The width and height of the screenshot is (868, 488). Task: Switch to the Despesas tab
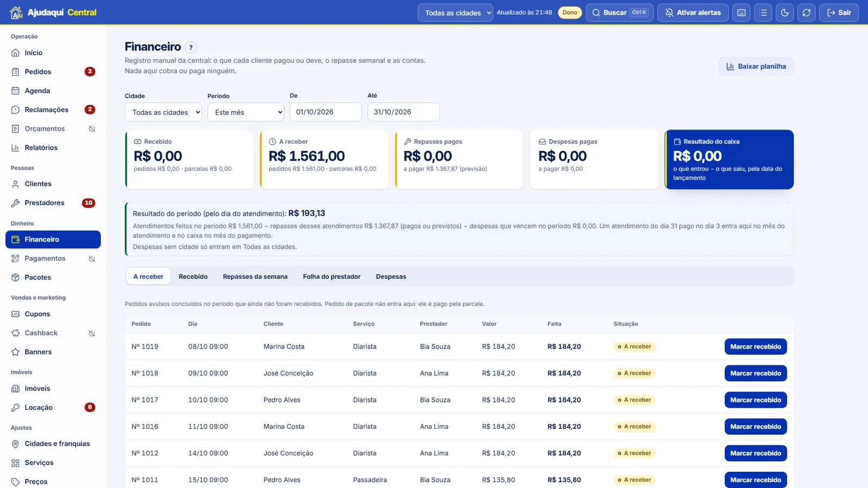[x=391, y=277]
